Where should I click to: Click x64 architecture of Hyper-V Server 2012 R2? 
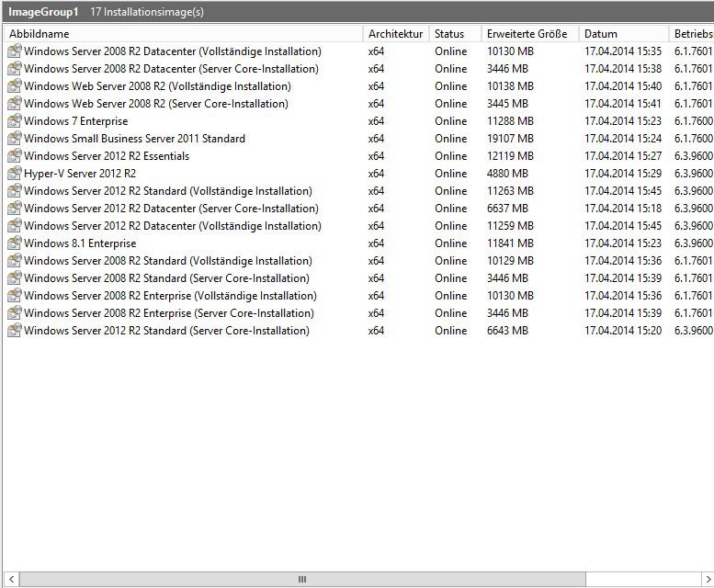tap(376, 174)
